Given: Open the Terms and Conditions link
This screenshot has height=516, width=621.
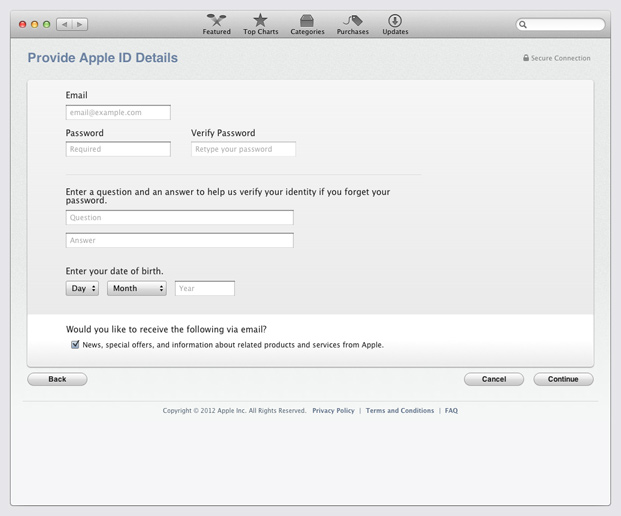Looking at the screenshot, I should coord(400,411).
